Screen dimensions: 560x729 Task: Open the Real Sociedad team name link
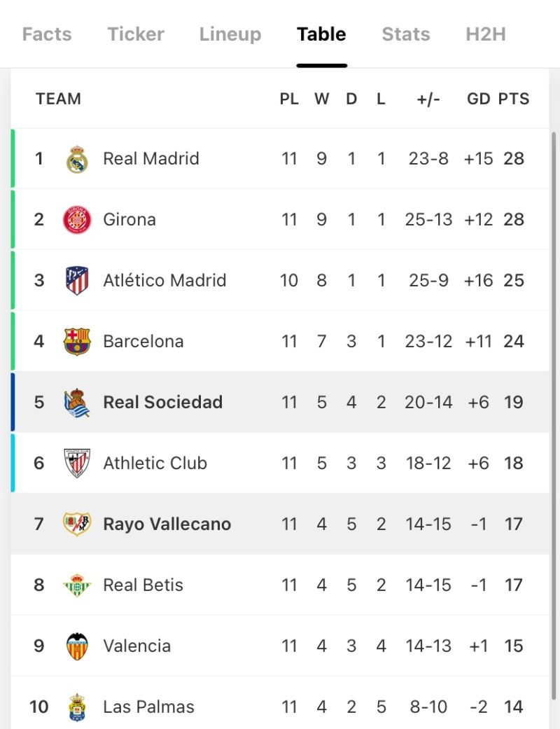[162, 402]
